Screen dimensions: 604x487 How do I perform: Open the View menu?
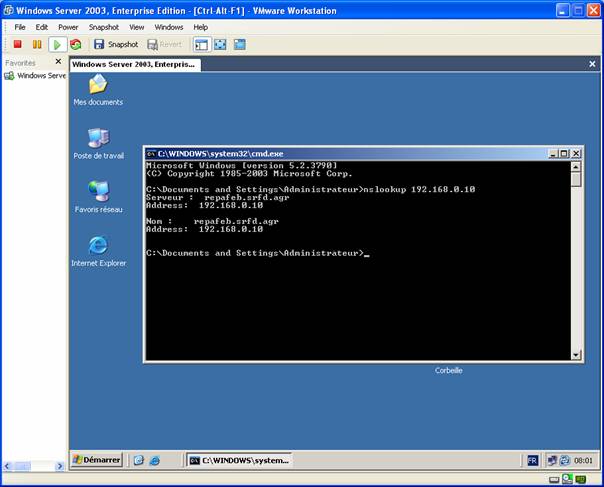tap(136, 27)
